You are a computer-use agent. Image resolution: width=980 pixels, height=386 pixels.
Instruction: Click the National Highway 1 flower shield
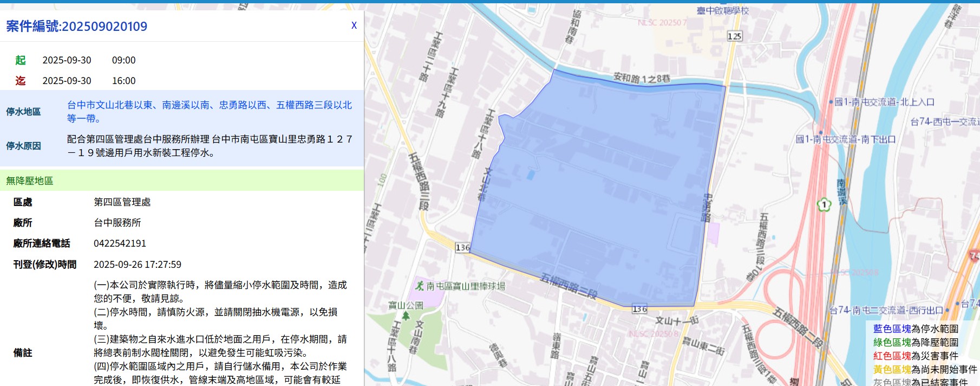click(824, 205)
